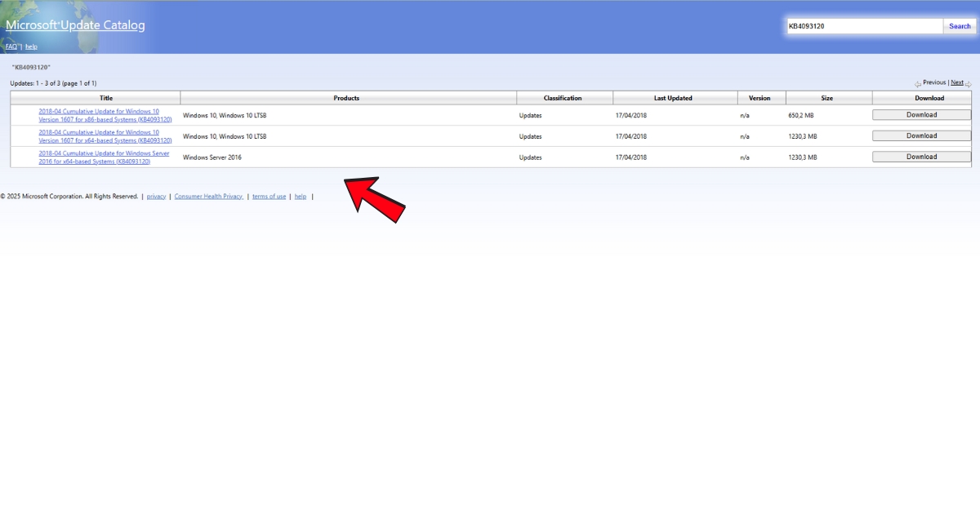Open the Windows 10 x86-based update link
This screenshot has height=514, width=980.
[x=105, y=115]
